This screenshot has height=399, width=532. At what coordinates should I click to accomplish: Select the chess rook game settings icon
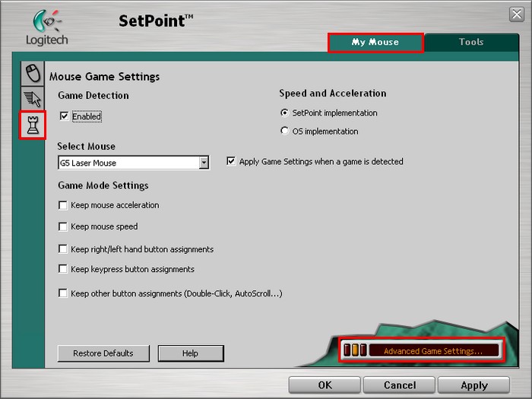point(33,125)
